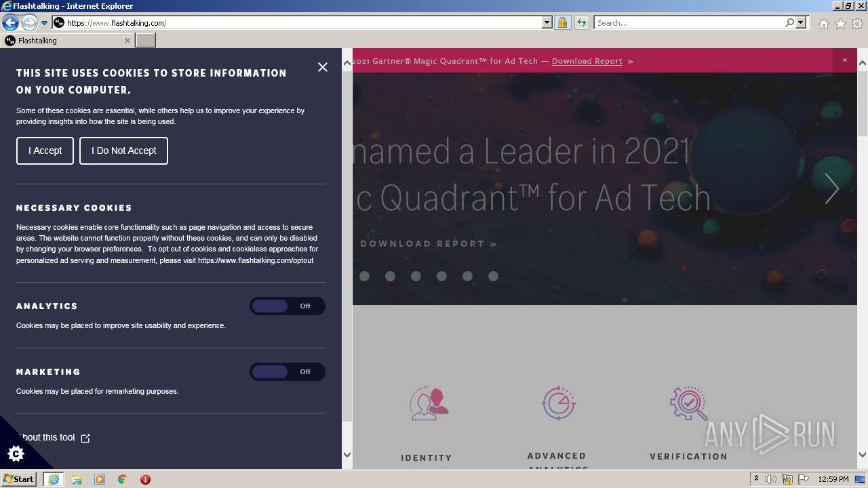Image resolution: width=868 pixels, height=488 pixels.
Task: Open File Explorer from the taskbar
Action: [x=77, y=479]
